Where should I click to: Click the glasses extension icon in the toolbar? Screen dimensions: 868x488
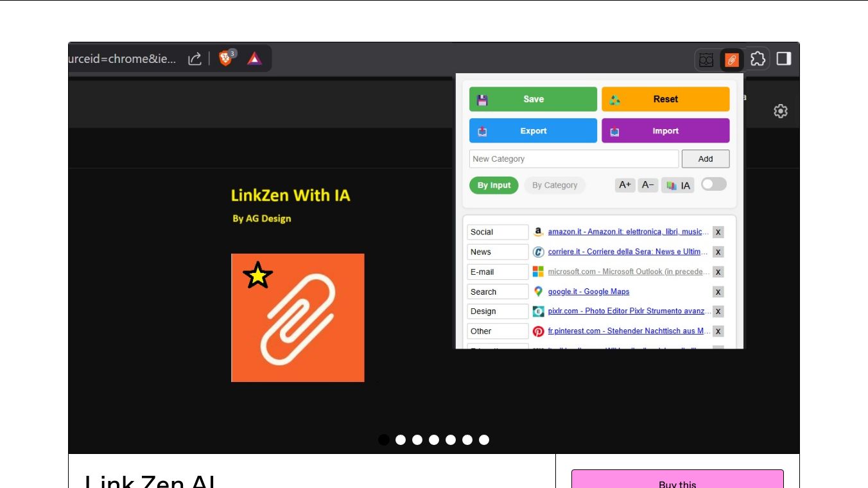pos(706,60)
